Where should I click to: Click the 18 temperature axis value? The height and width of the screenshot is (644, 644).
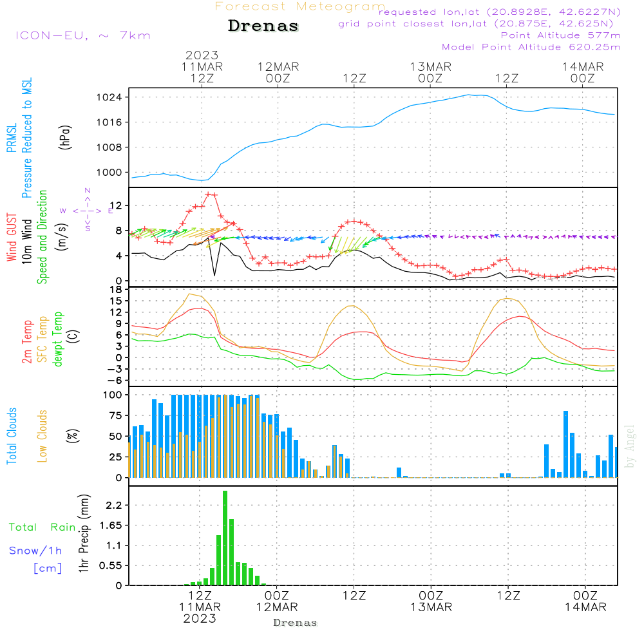[x=116, y=290]
